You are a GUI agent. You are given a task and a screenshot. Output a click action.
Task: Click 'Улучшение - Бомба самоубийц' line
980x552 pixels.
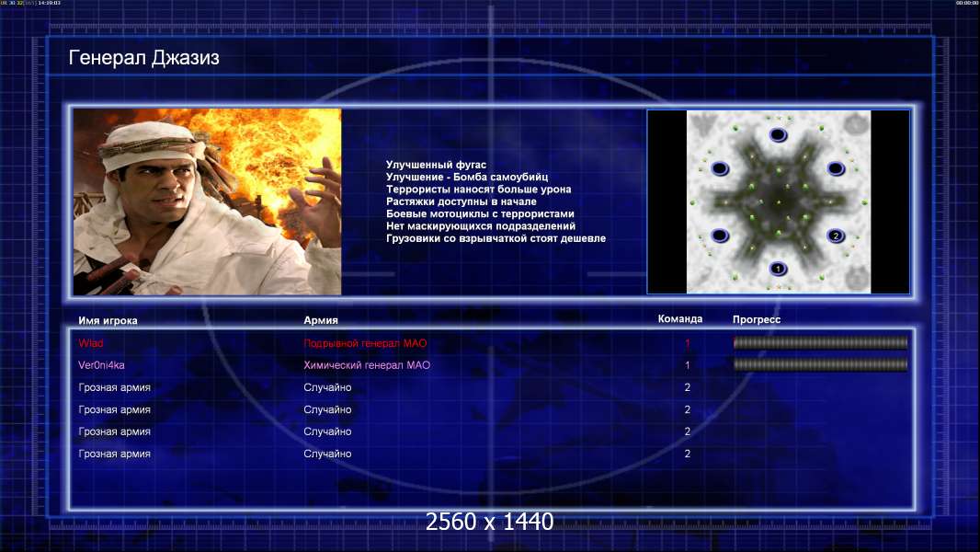[467, 177]
